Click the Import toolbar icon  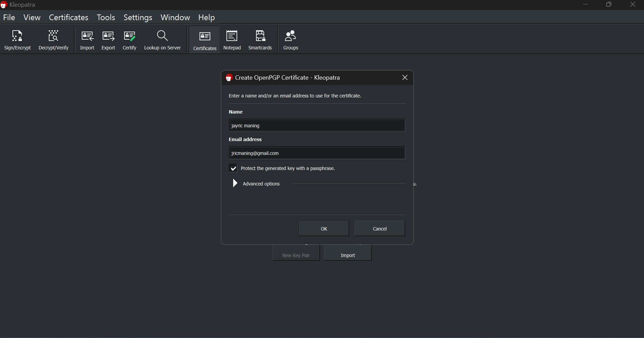tap(87, 40)
